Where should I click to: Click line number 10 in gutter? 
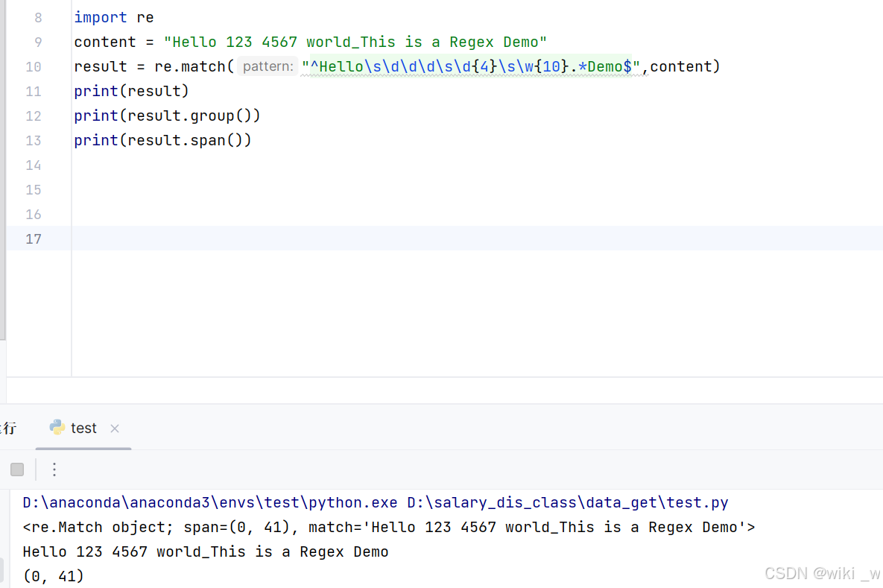point(34,67)
